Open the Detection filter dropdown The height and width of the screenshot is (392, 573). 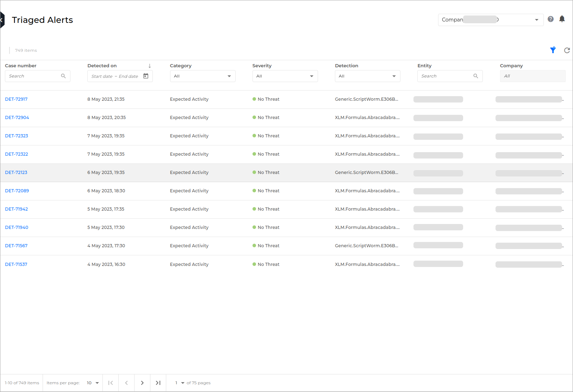(x=367, y=76)
